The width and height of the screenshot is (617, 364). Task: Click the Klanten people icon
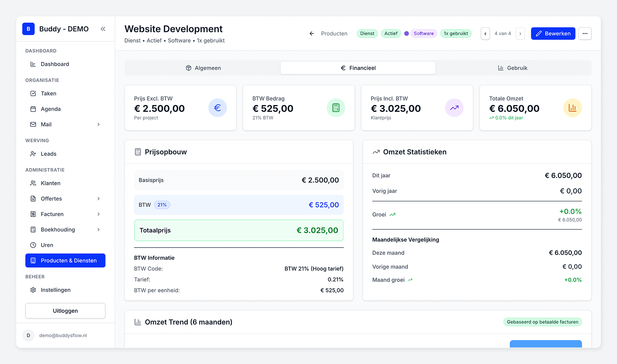[x=33, y=183]
